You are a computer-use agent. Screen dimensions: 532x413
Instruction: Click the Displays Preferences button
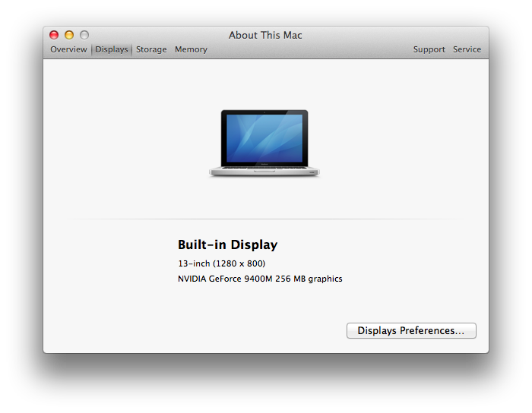411,330
